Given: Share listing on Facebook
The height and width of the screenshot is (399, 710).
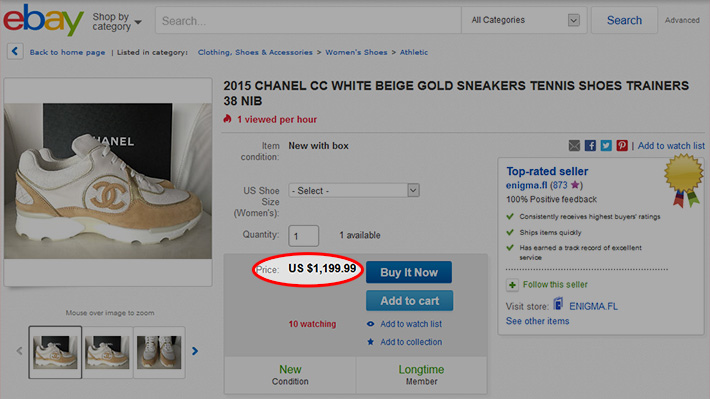Looking at the screenshot, I should click(590, 145).
